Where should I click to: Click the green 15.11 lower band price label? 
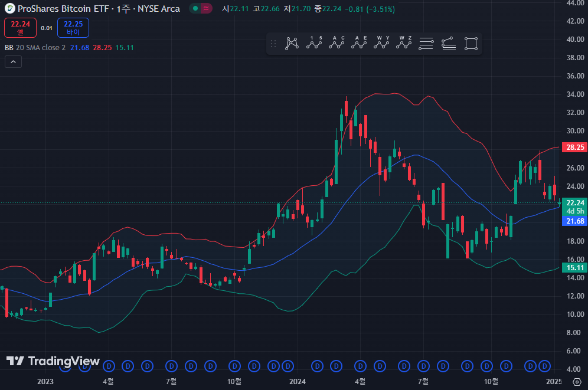tap(575, 267)
